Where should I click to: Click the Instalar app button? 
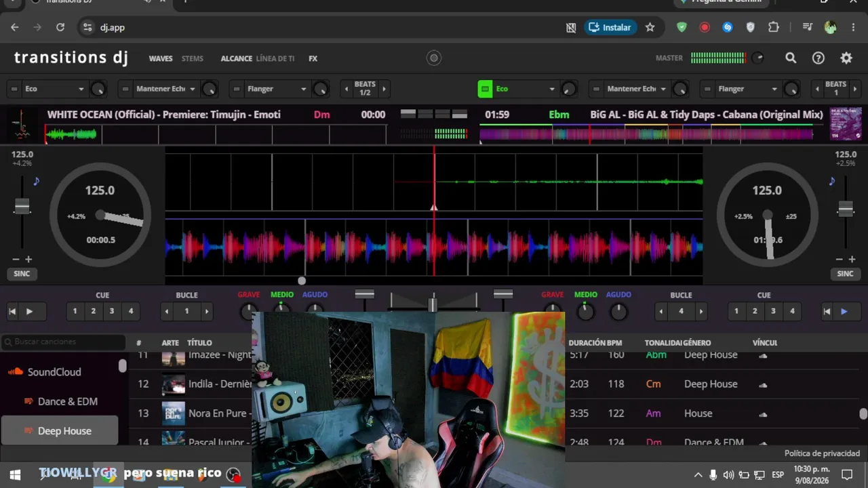[610, 27]
